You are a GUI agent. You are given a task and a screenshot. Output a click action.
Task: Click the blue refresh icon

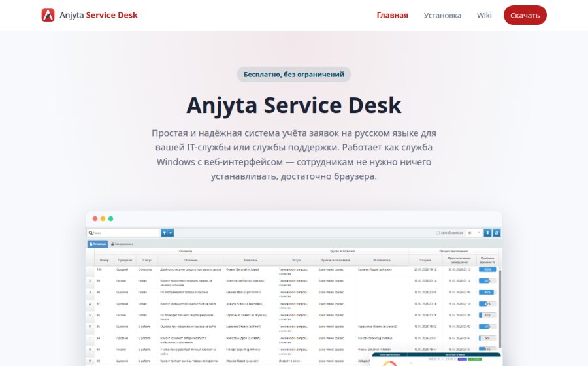click(x=497, y=233)
